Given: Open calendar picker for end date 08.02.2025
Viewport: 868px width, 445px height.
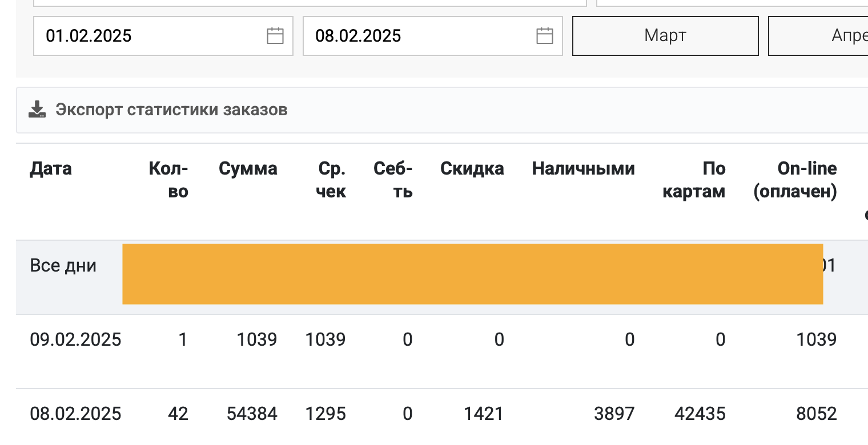Looking at the screenshot, I should point(545,36).
